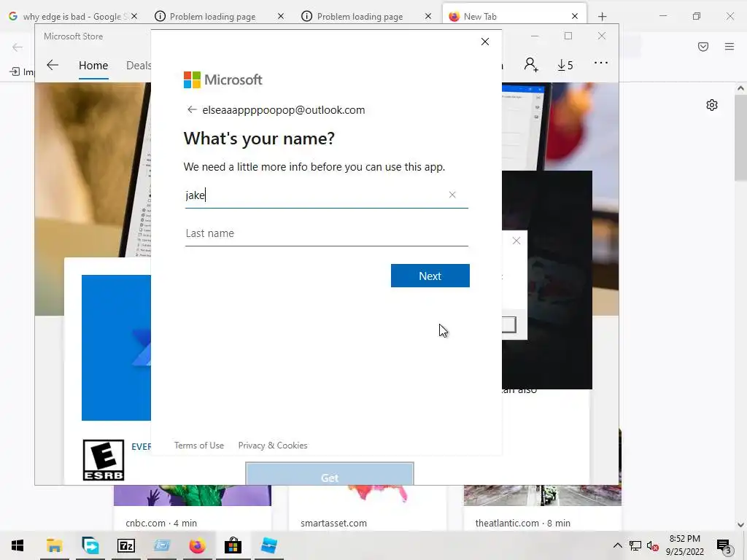The image size is (747, 560).
Task: Close the small popup behind the dialog
Action: tap(516, 241)
